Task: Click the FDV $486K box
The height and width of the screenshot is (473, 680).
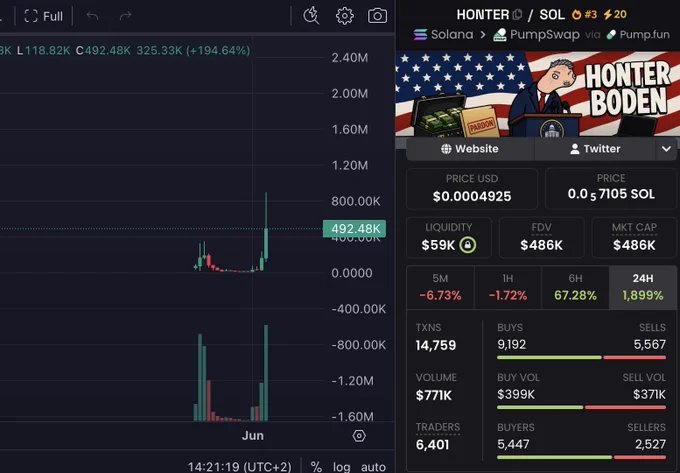Action: pos(541,238)
